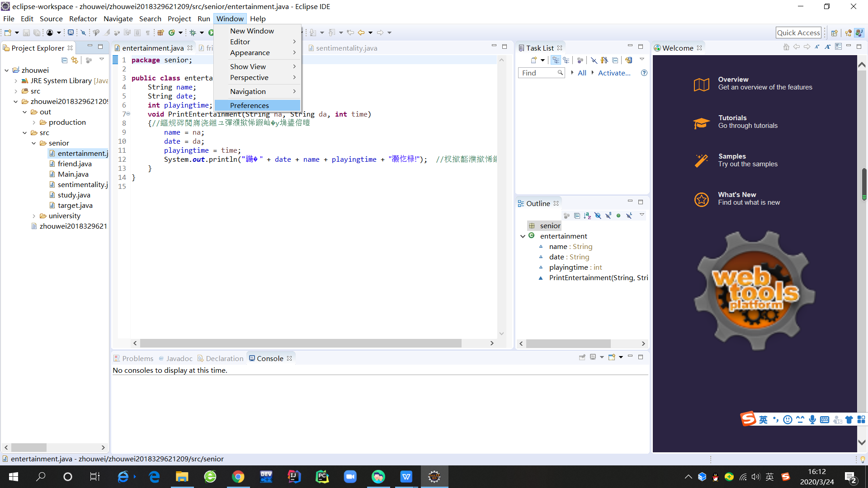Click the Debug bug icon in toolbar
The width and height of the screenshot is (868, 488).
(193, 33)
